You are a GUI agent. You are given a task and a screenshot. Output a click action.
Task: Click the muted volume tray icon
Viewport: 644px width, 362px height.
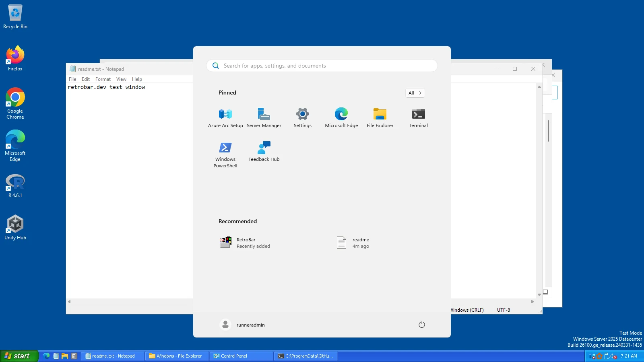(x=614, y=356)
